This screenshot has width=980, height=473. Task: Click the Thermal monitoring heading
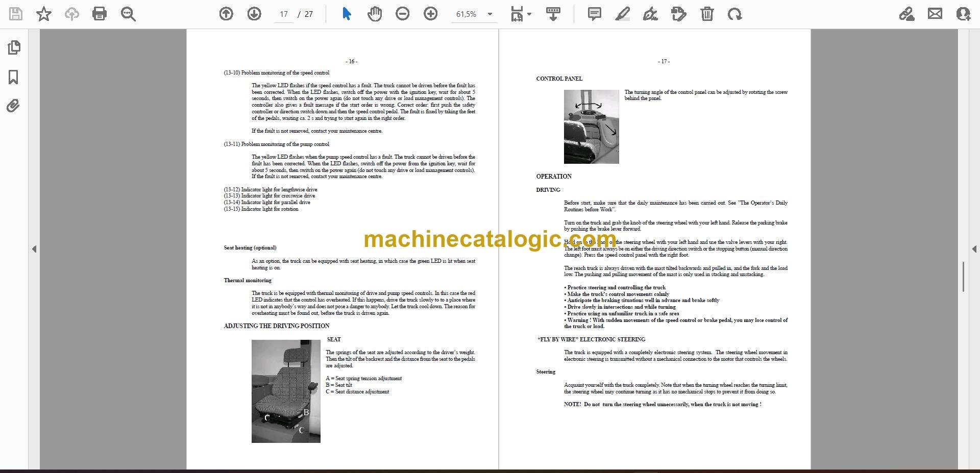tap(248, 281)
